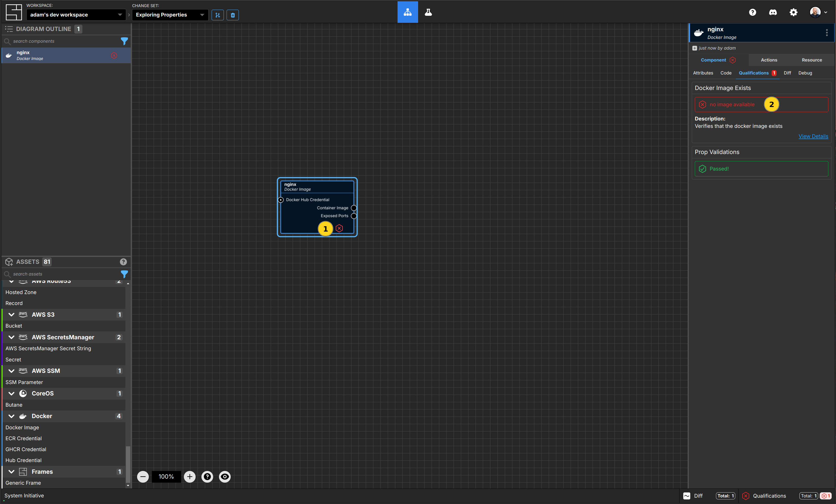Click the filter icon in diagram outline
This screenshot has height=504, width=836.
pos(124,41)
